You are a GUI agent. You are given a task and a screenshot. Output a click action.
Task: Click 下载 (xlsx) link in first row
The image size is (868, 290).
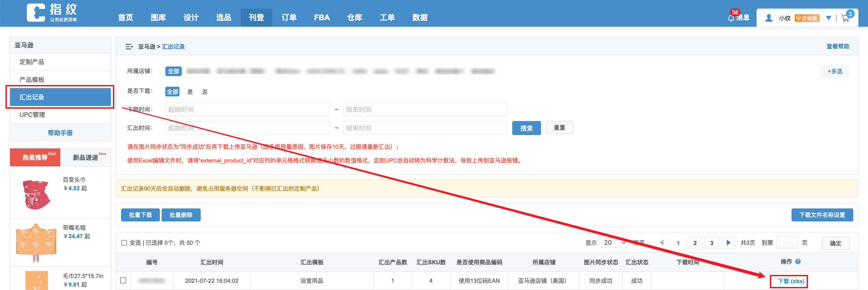(791, 281)
